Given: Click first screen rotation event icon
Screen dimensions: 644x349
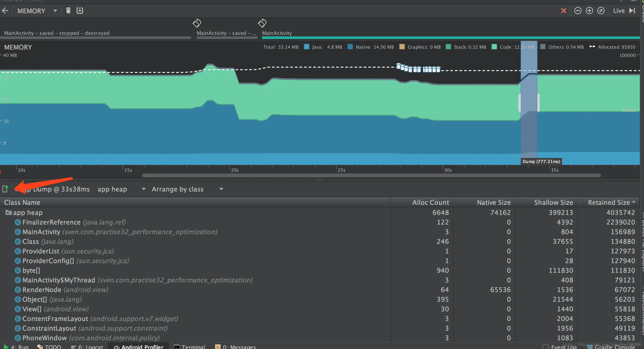Looking at the screenshot, I should [197, 23].
